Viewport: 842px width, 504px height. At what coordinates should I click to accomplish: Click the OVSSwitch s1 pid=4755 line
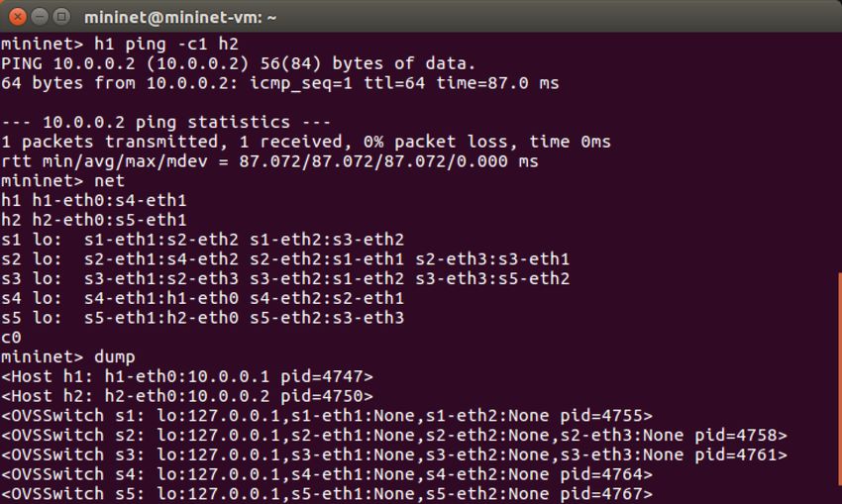point(327,416)
